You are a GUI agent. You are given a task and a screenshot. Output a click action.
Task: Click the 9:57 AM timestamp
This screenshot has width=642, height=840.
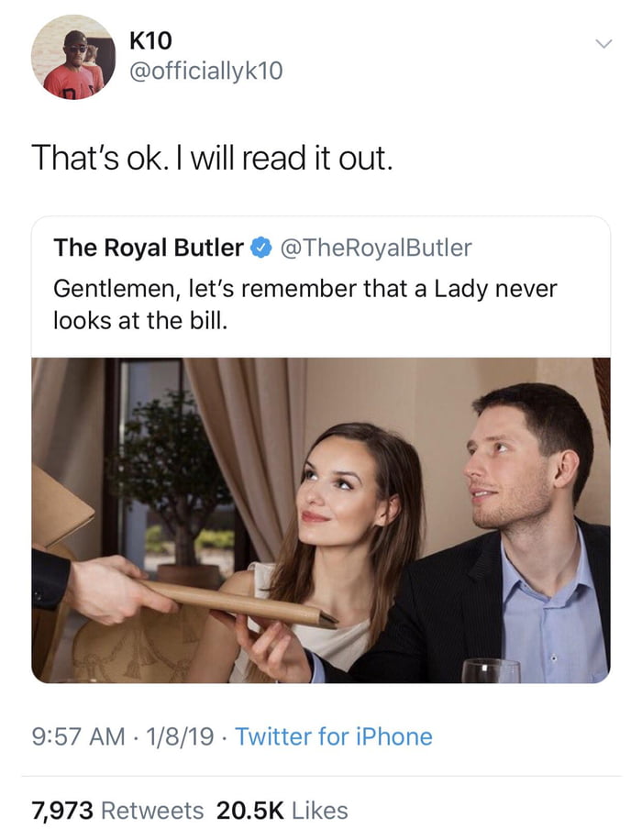tap(78, 736)
